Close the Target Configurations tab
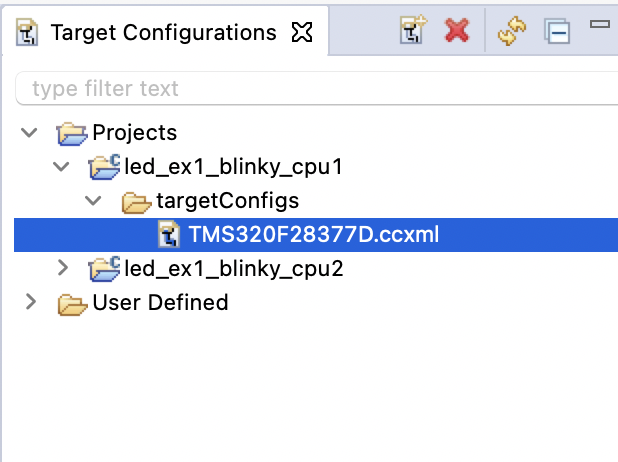 [x=302, y=32]
